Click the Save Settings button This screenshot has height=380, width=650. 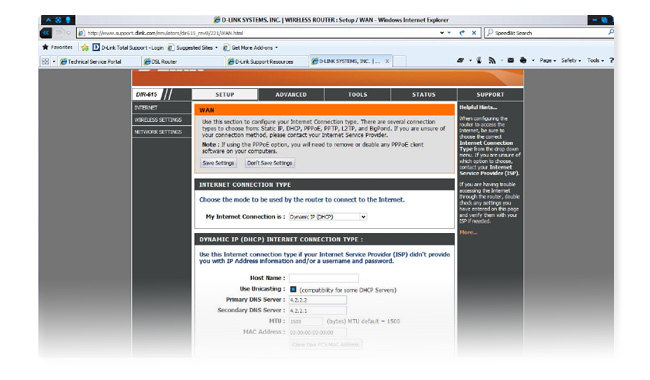(x=218, y=163)
